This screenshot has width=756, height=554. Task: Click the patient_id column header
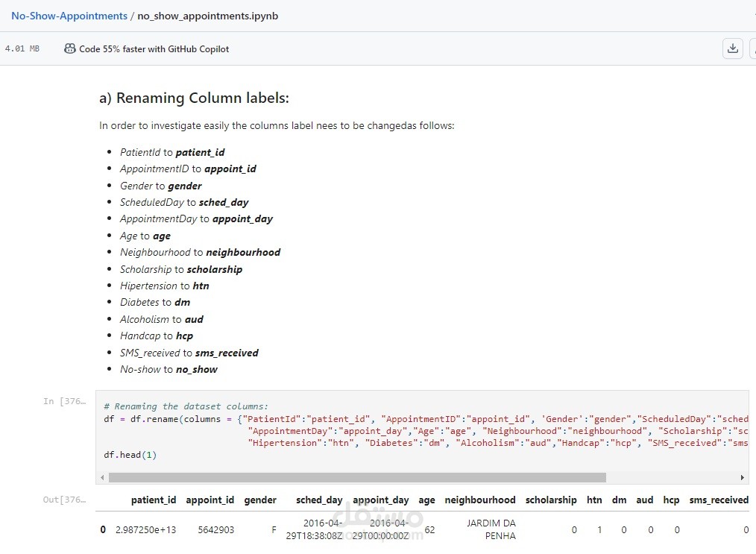154,500
